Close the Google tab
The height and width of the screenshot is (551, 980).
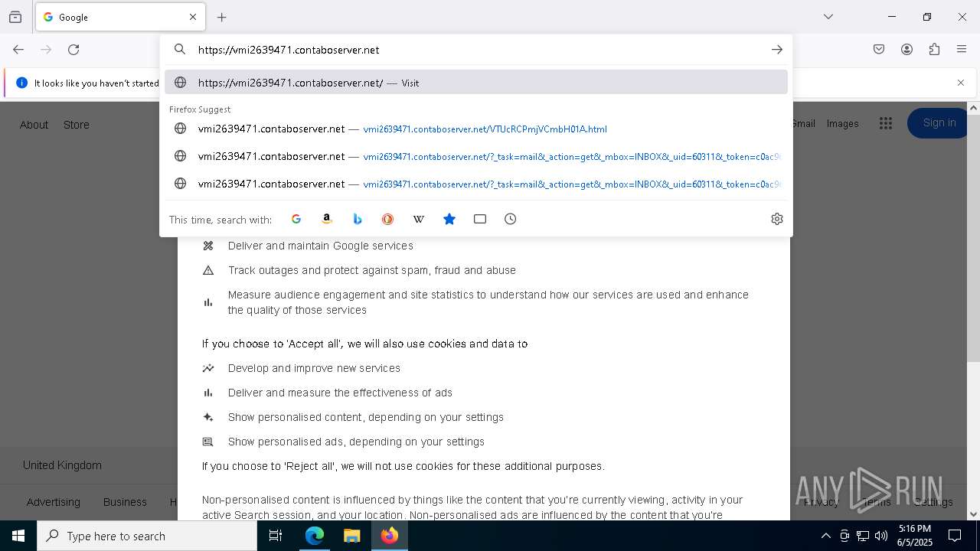click(193, 17)
